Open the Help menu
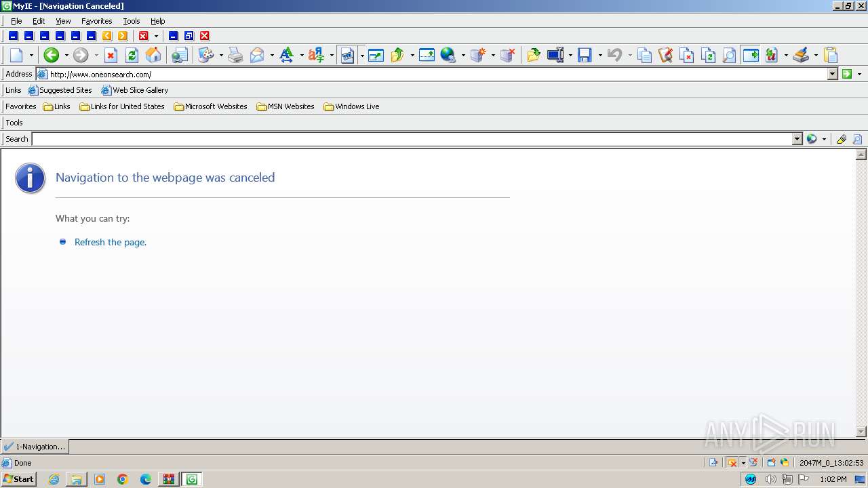868x488 pixels. 158,21
